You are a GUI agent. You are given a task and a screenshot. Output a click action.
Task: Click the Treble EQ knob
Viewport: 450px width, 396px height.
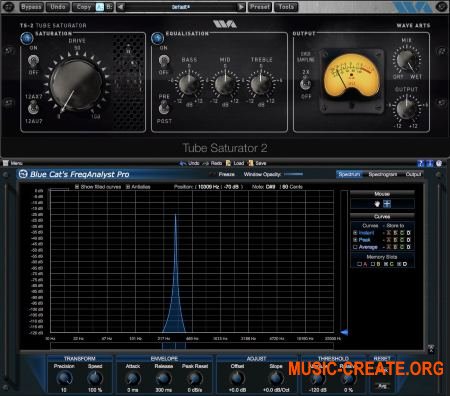click(x=261, y=84)
